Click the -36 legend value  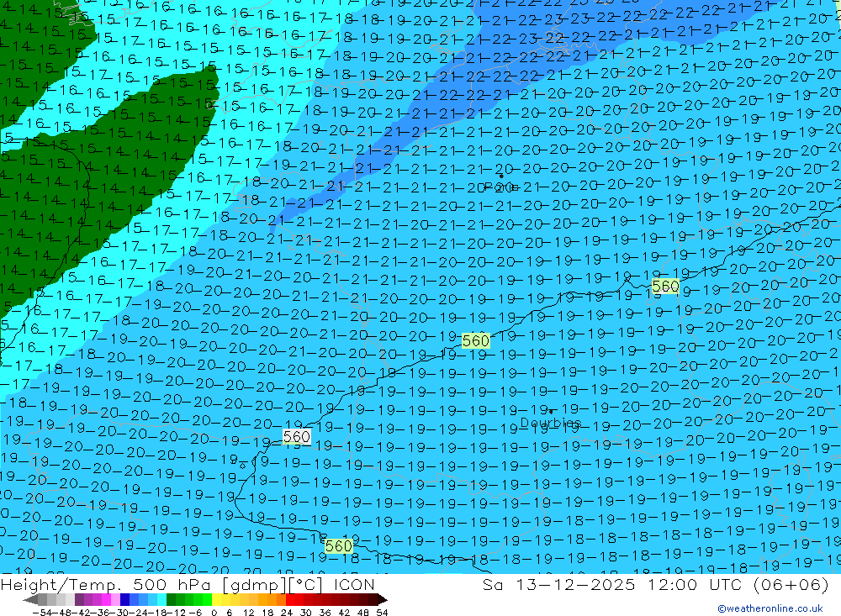click(x=101, y=613)
